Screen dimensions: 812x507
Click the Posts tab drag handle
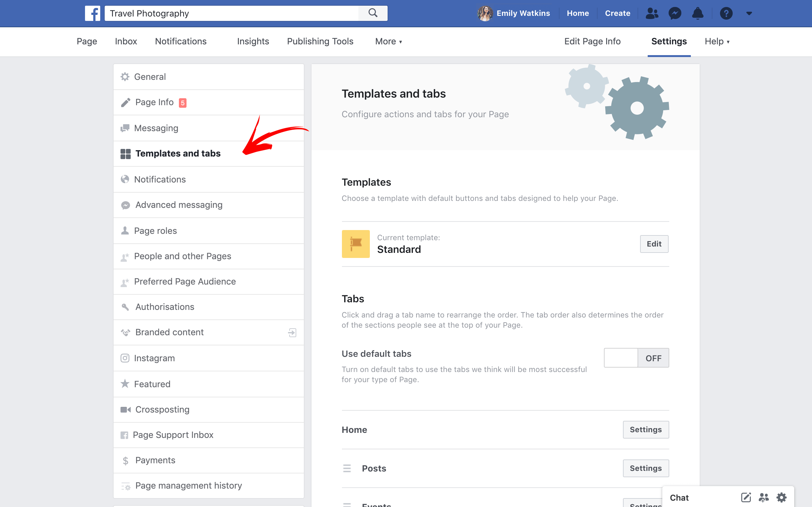(347, 468)
